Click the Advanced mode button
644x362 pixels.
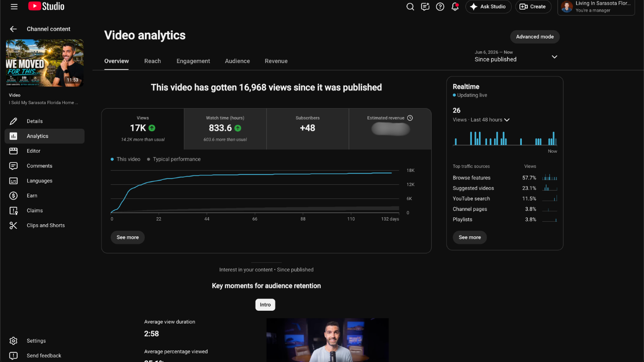click(x=535, y=37)
